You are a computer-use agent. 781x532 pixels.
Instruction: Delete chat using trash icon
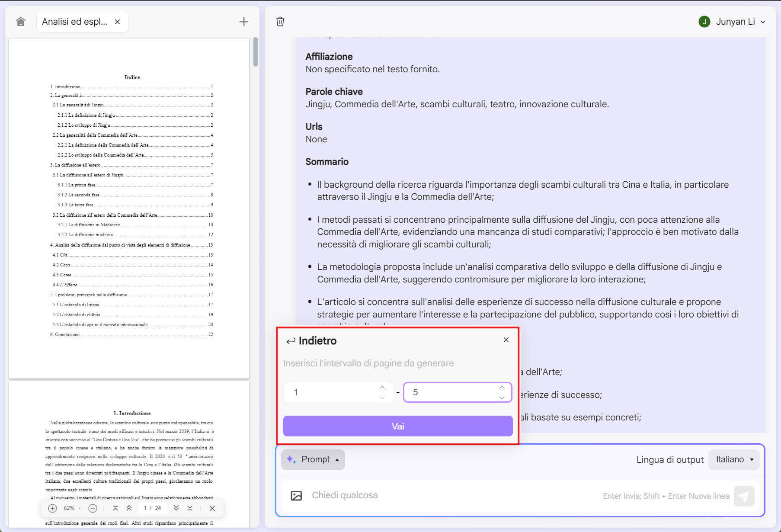coord(280,22)
